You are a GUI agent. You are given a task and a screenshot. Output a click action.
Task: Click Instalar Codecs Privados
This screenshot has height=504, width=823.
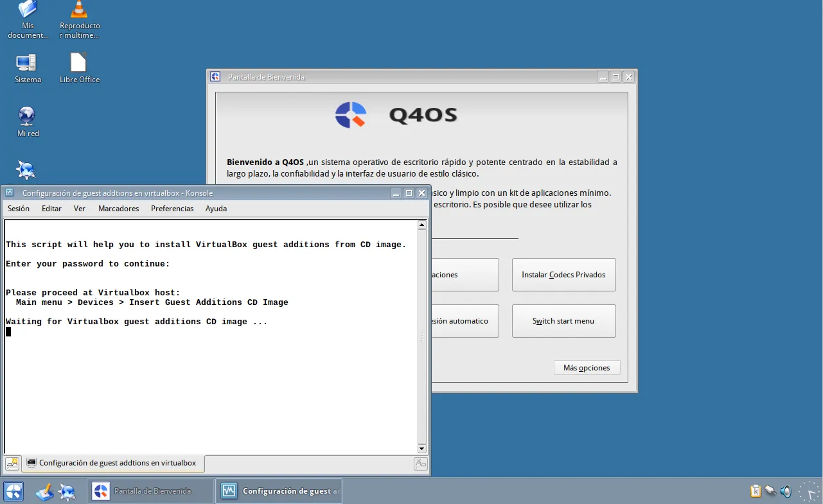(x=563, y=274)
